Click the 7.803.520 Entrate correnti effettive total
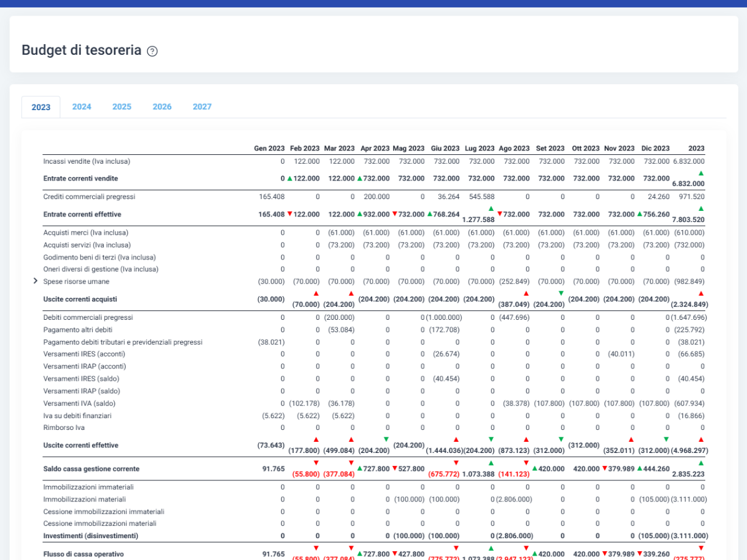Image resolution: width=747 pixels, height=560 pixels. click(x=688, y=219)
